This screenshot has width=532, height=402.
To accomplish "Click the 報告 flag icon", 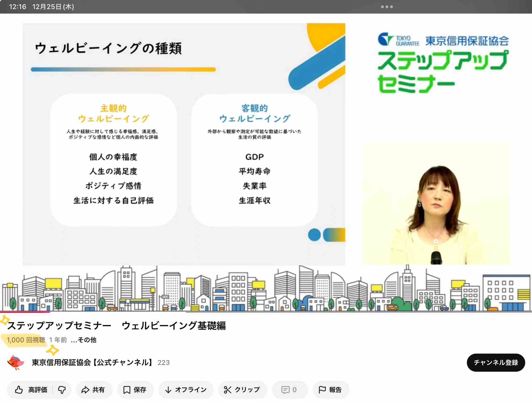I will (322, 390).
